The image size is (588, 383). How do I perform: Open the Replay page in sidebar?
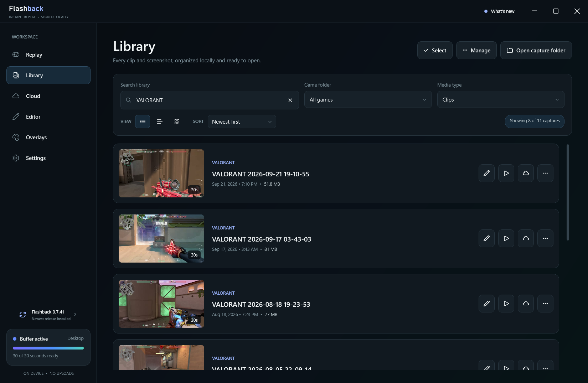[48, 55]
